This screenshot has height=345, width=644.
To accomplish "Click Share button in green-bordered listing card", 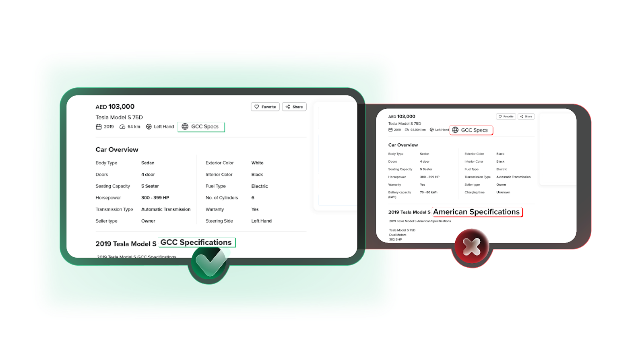I will (x=294, y=107).
